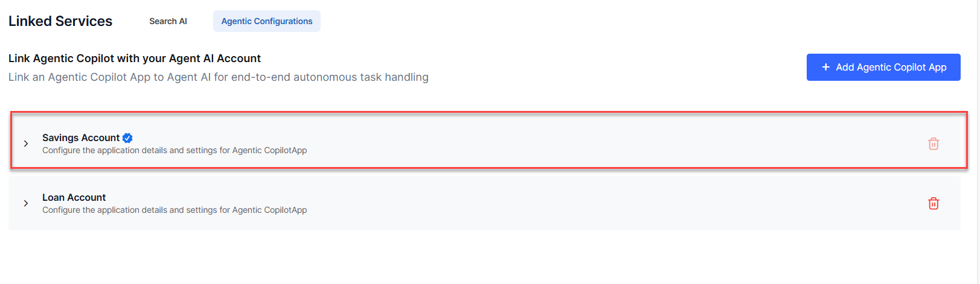Screen dimensions: 980x284
Task: Delete the Savings Account app via trash icon
Action: point(933,144)
